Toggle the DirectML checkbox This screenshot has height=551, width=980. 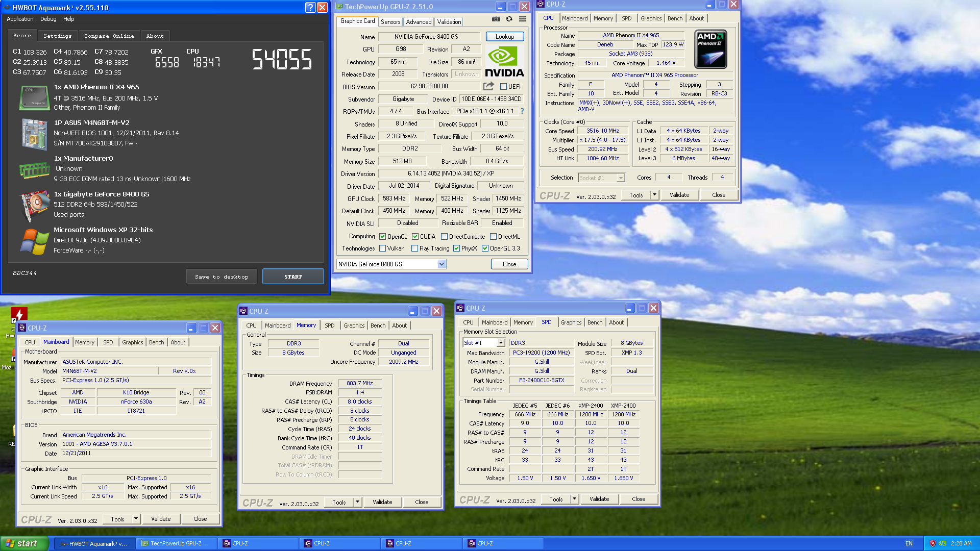(x=493, y=237)
